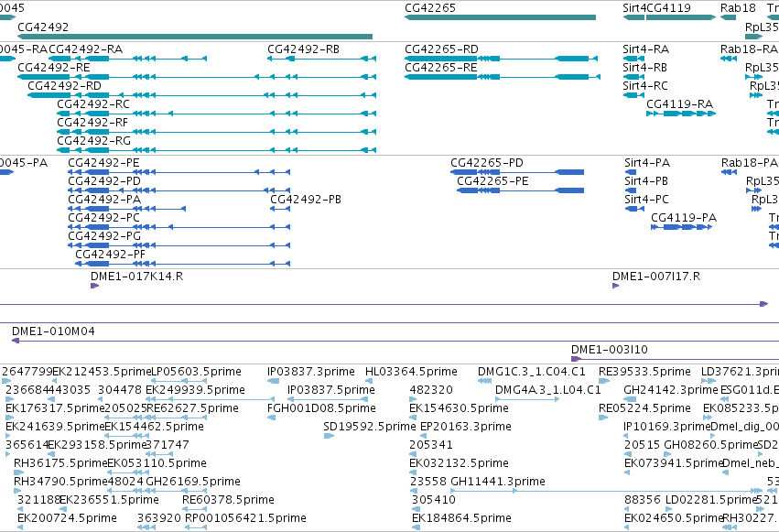Select the CG42492-RA transcript label

(86, 49)
